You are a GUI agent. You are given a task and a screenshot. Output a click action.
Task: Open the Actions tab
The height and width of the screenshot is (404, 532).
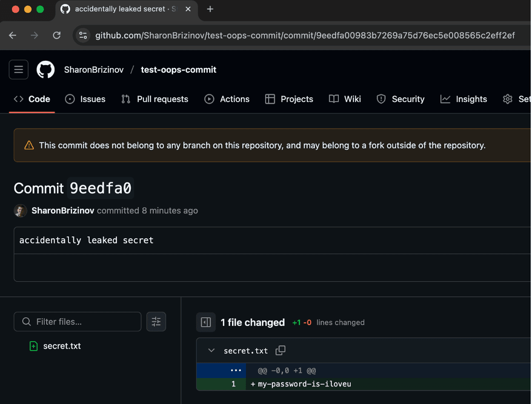[227, 99]
